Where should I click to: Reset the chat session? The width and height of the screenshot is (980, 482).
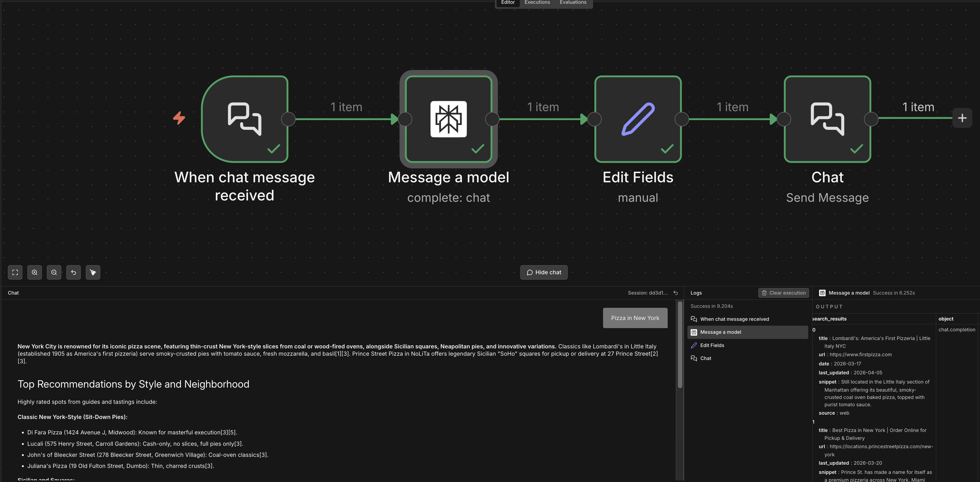click(676, 293)
